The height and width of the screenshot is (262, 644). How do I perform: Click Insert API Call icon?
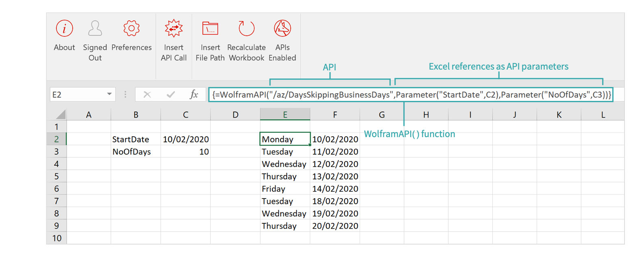coord(174,29)
